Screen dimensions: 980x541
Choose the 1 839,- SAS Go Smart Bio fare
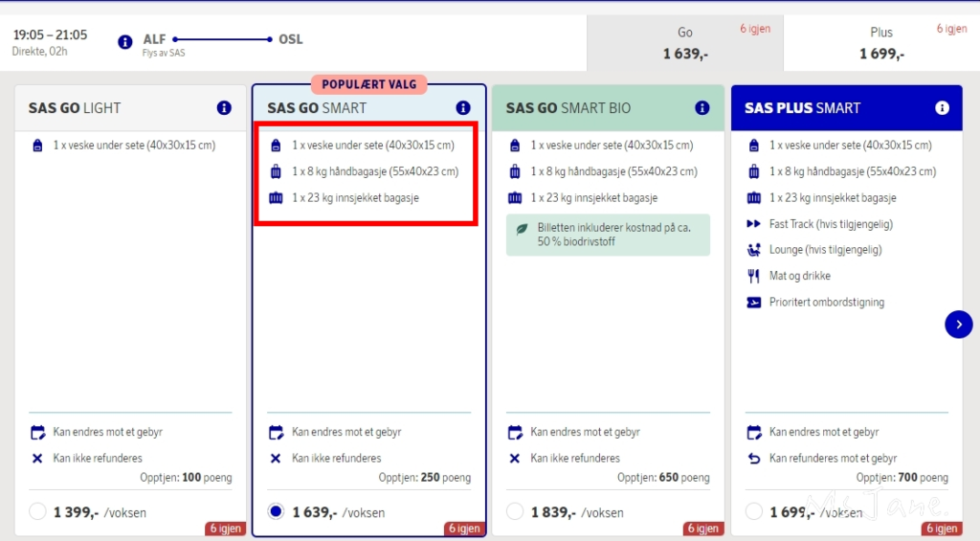pos(515,511)
